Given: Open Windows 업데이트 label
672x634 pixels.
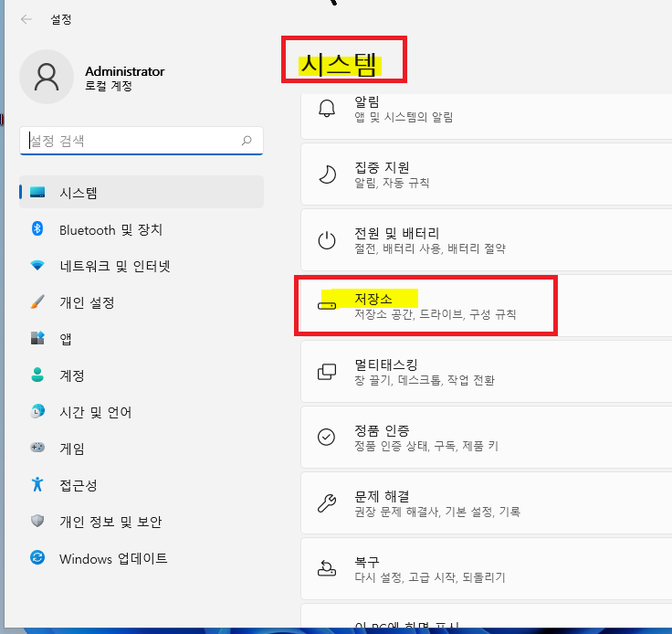Looking at the screenshot, I should click(113, 558).
